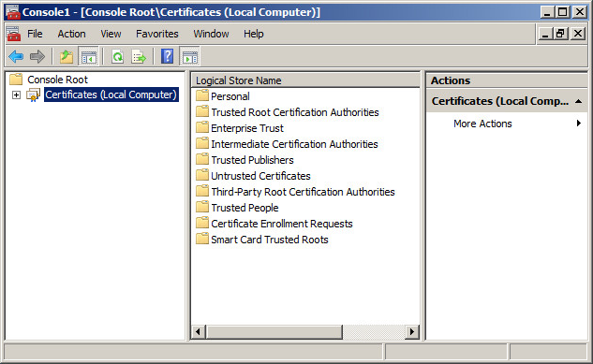Select 'Trusted Root Certification Authorities' text
The height and width of the screenshot is (364, 593).
(295, 112)
